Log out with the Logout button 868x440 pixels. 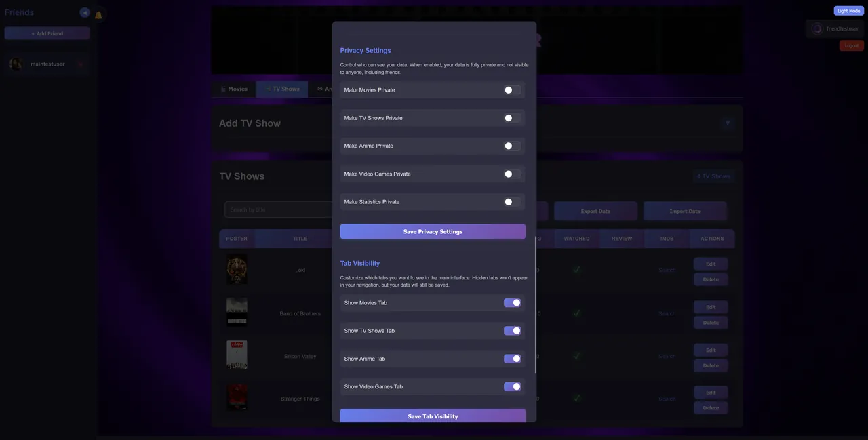[x=851, y=45]
